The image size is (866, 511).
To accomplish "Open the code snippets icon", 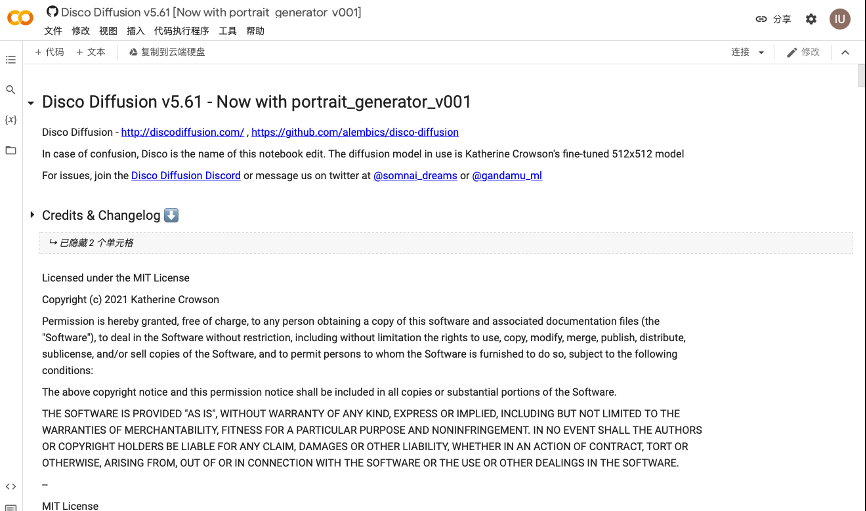I will click(x=10, y=487).
